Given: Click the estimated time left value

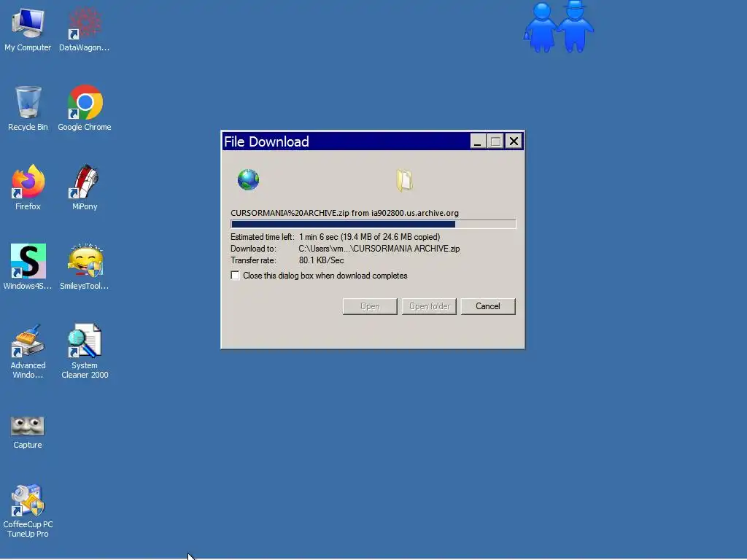Looking at the screenshot, I should point(370,237).
